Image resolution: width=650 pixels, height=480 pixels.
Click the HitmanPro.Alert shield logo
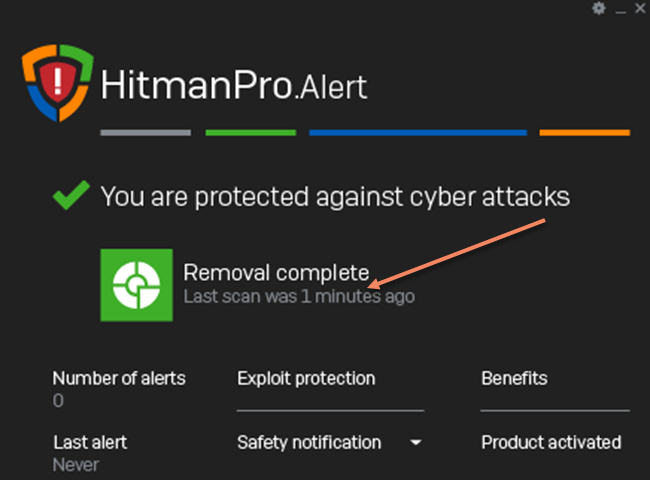click(58, 83)
